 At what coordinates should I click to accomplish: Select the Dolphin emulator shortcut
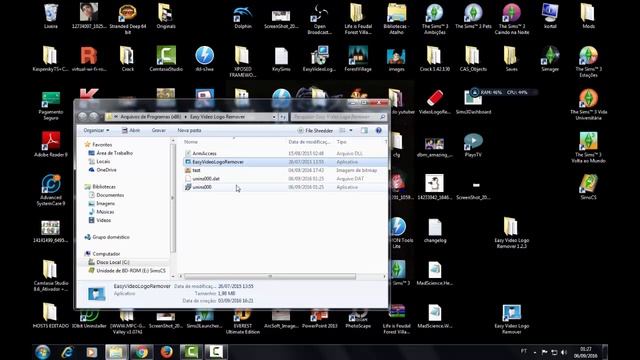click(243, 17)
